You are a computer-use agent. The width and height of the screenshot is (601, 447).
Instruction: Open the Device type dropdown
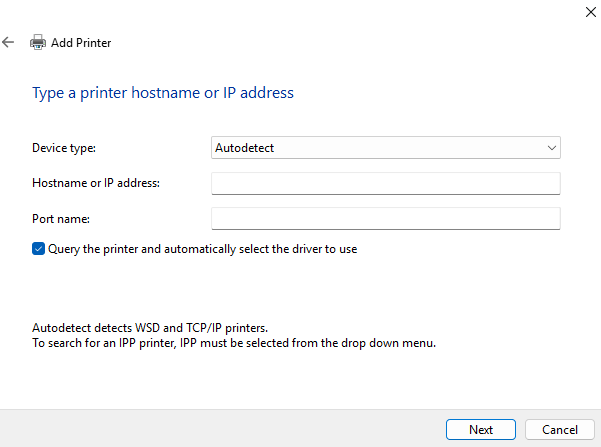[x=385, y=148]
